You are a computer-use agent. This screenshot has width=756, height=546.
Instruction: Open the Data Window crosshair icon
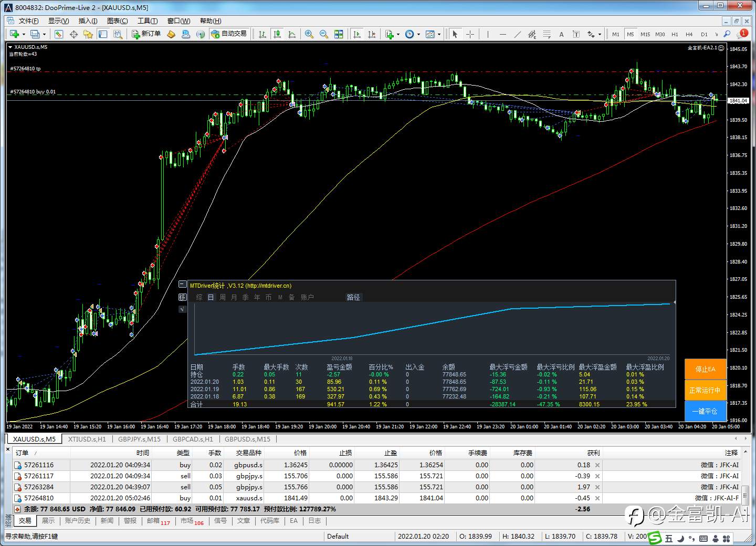73,34
